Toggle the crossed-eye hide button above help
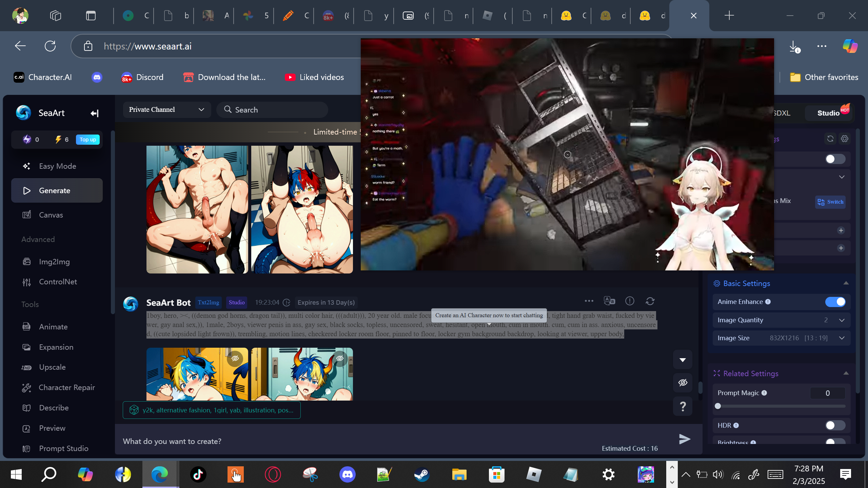 coord(683,383)
